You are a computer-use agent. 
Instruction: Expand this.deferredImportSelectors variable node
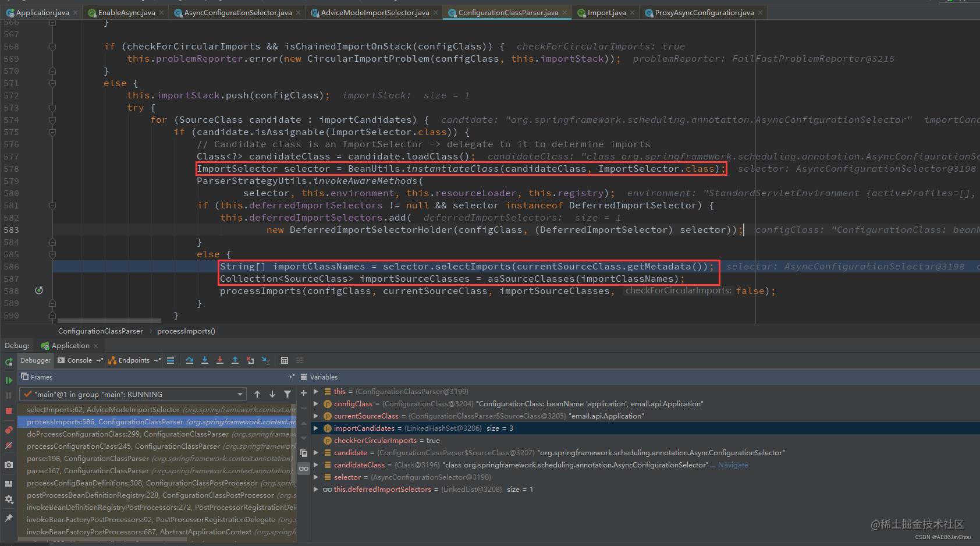[x=316, y=490]
